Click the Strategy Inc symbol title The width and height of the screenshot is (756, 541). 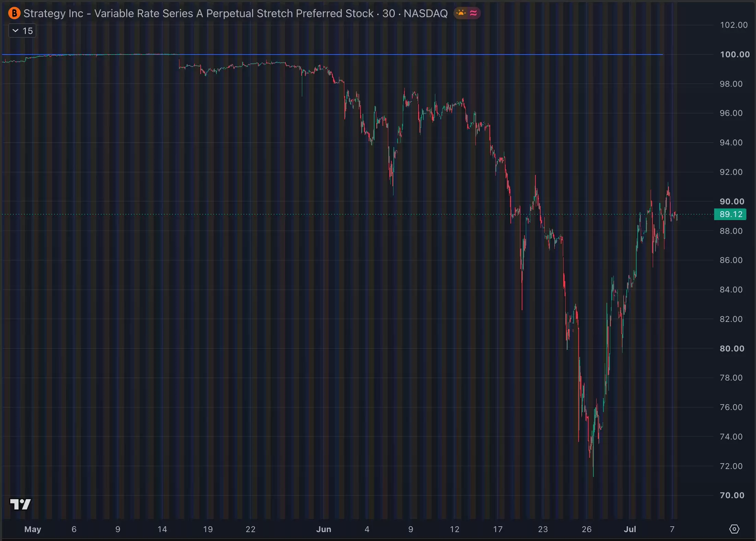pyautogui.click(x=235, y=13)
